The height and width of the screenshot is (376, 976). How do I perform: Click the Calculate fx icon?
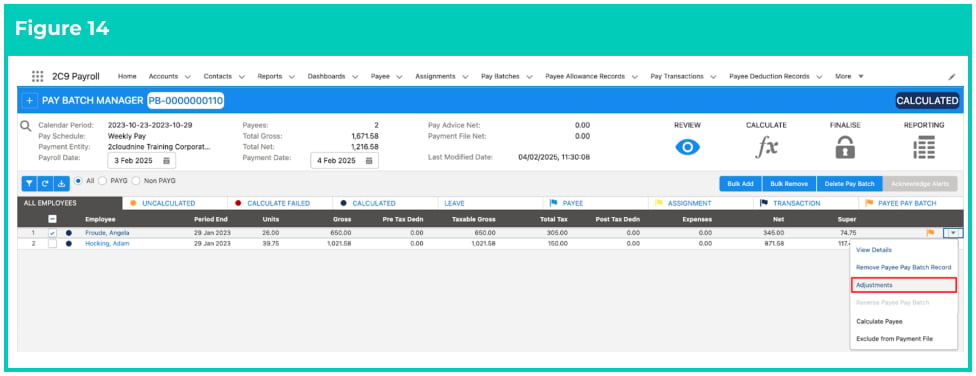click(766, 148)
